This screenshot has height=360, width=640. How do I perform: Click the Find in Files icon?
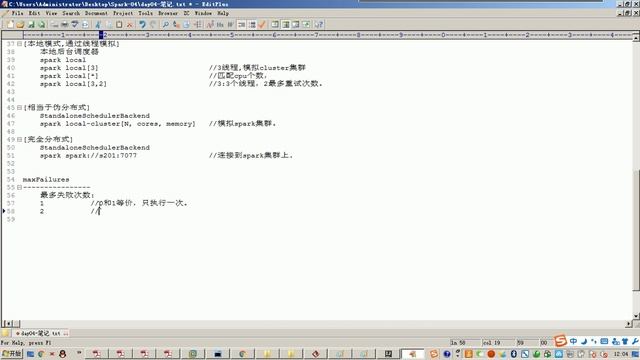click(x=187, y=24)
